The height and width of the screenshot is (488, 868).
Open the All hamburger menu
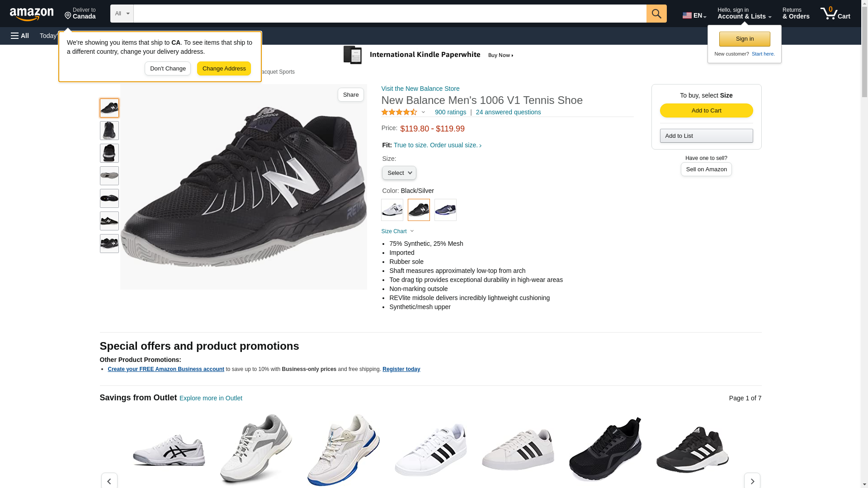click(20, 36)
